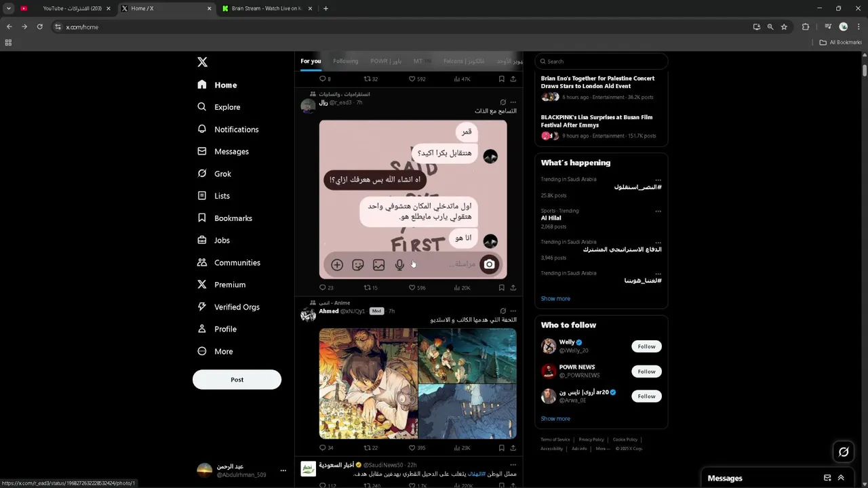
Task: Reload the page in Chrome
Action: point(39,26)
